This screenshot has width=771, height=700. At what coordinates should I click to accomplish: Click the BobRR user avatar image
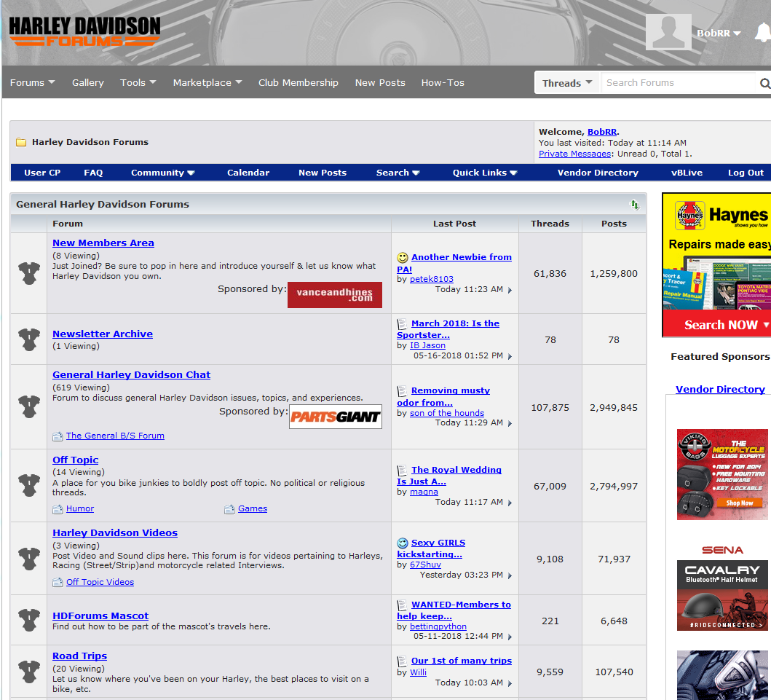click(668, 33)
